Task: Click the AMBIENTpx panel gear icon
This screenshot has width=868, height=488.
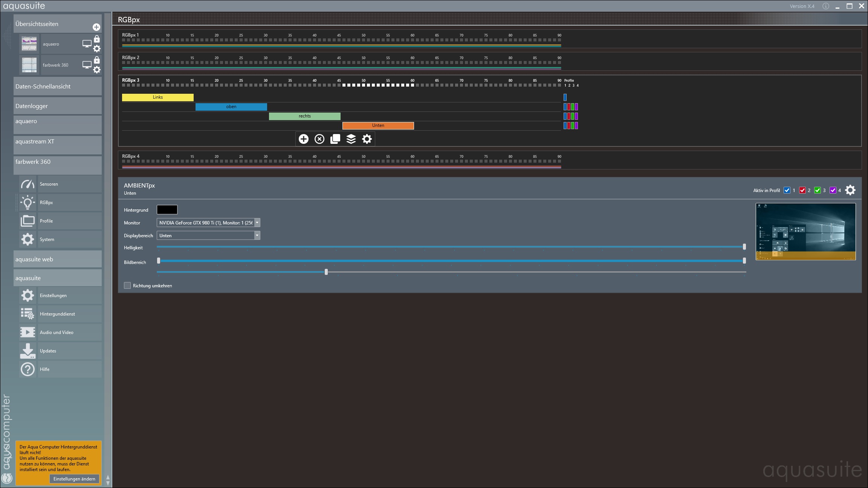Action: pos(850,190)
